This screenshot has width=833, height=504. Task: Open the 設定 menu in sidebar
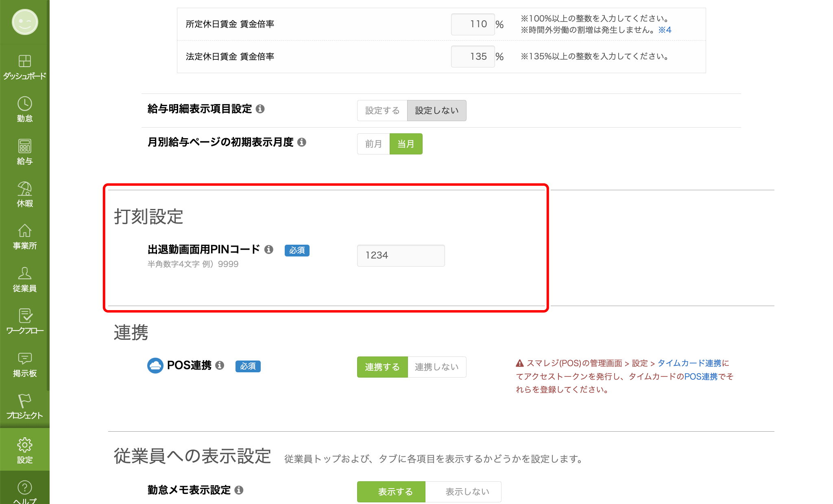24,450
